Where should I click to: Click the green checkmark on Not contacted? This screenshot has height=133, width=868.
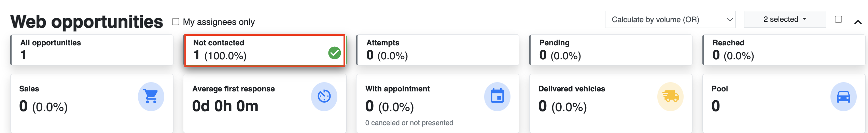[x=334, y=53]
